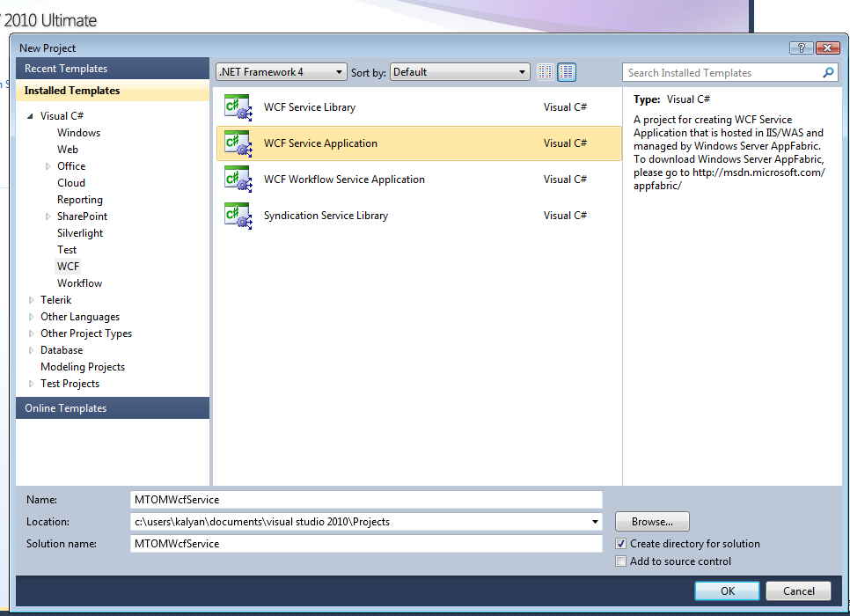Select the Cloud template category
This screenshot has width=850, height=616.
[71, 183]
